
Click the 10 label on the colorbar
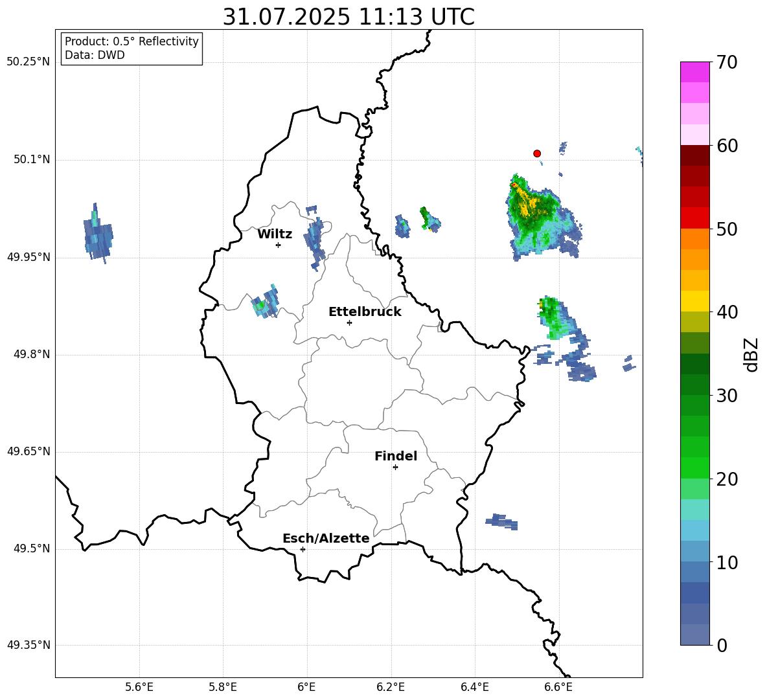(x=727, y=562)
